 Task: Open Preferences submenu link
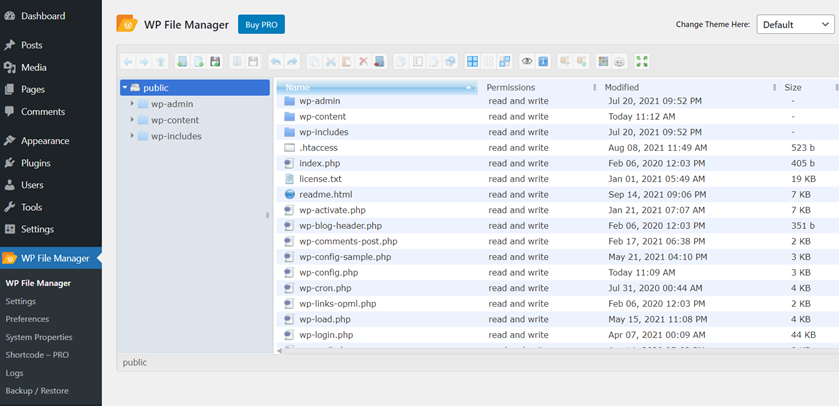pyautogui.click(x=27, y=319)
